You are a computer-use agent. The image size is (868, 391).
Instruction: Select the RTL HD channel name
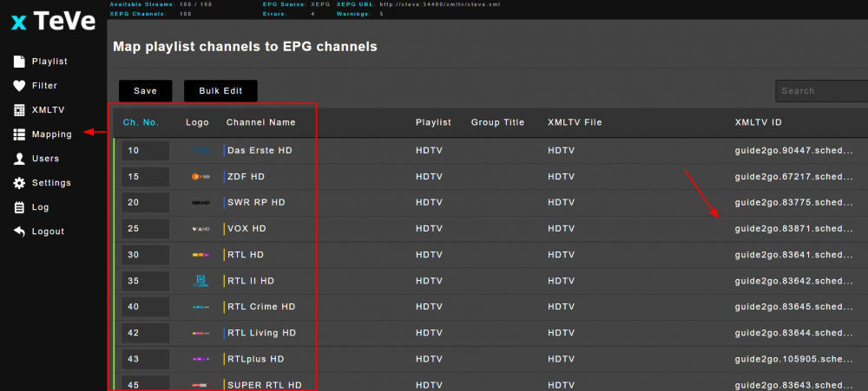246,254
